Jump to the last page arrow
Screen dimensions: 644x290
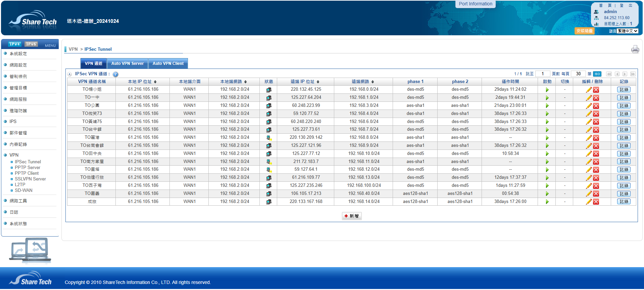click(x=633, y=74)
